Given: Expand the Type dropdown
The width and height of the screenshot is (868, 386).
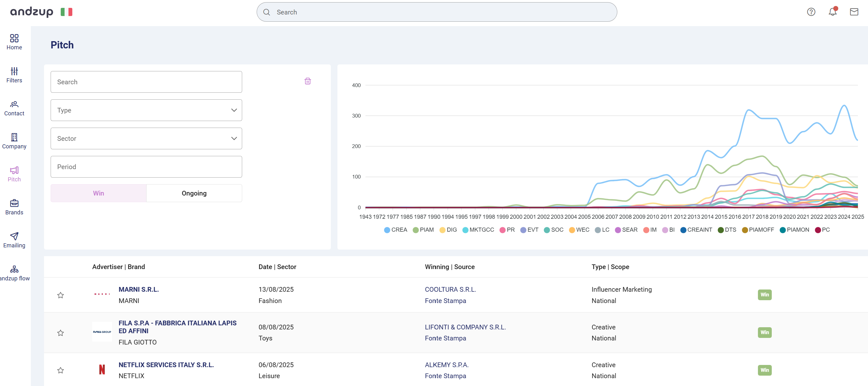Looking at the screenshot, I should click(146, 110).
